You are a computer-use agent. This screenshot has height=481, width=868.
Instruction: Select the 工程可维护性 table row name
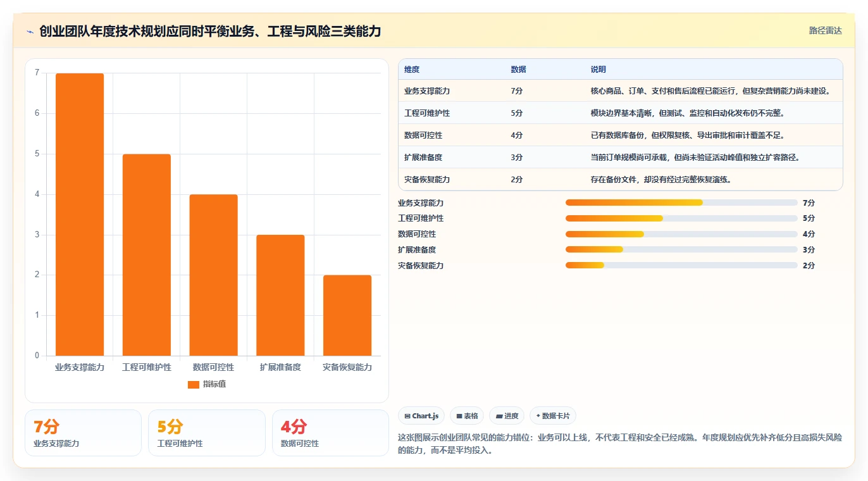tap(427, 113)
